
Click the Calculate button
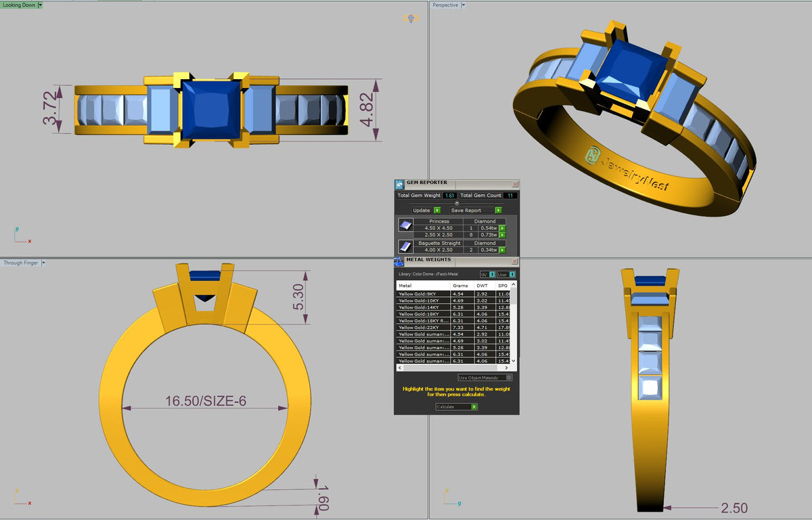[x=457, y=407]
